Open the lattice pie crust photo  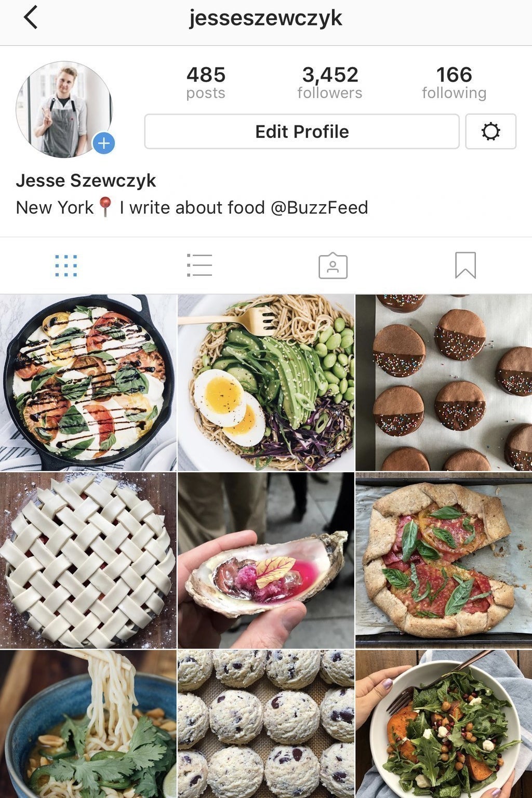pos(88,560)
